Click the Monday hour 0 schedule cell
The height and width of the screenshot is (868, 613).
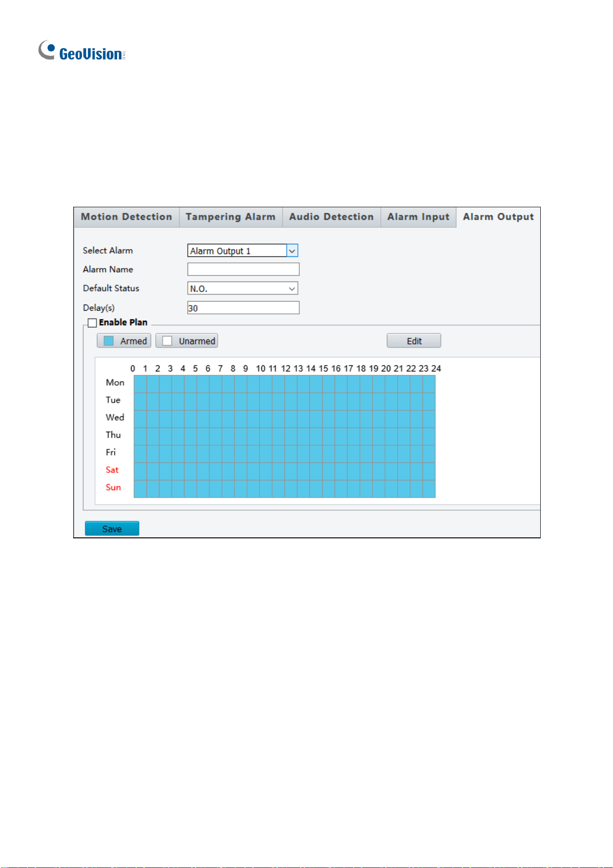pos(140,384)
